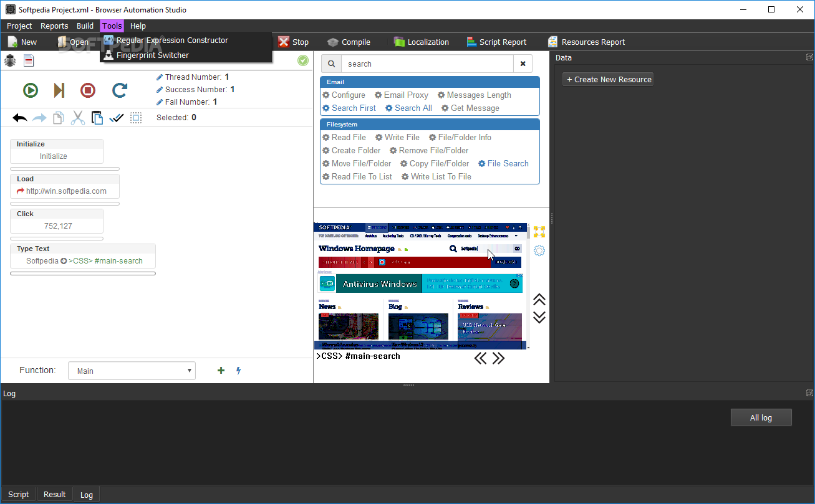Viewport: 815px width, 504px height.
Task: Click the paste clipboard icon
Action: (x=97, y=118)
